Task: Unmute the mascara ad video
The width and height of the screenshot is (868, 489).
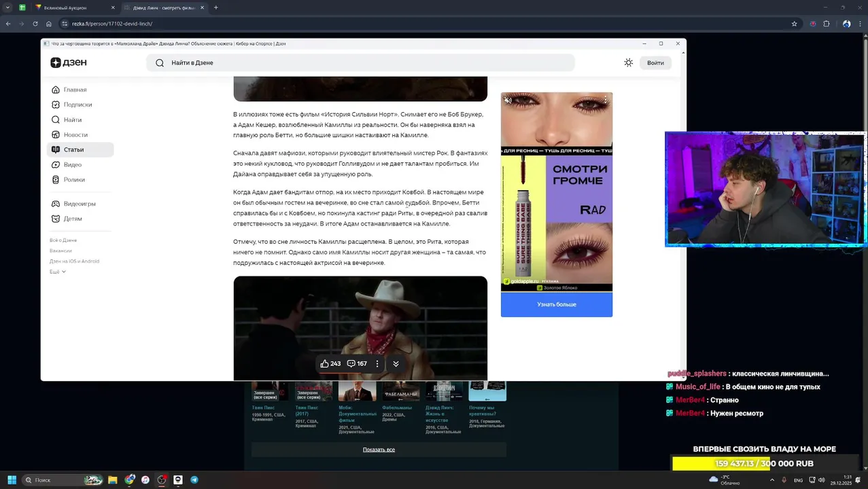Action: pyautogui.click(x=508, y=100)
